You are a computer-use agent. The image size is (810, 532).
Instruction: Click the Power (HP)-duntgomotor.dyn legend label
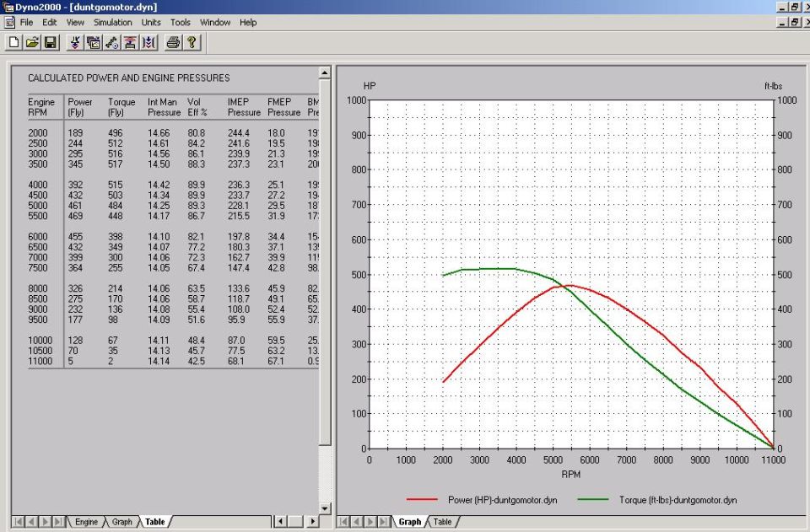(x=503, y=500)
